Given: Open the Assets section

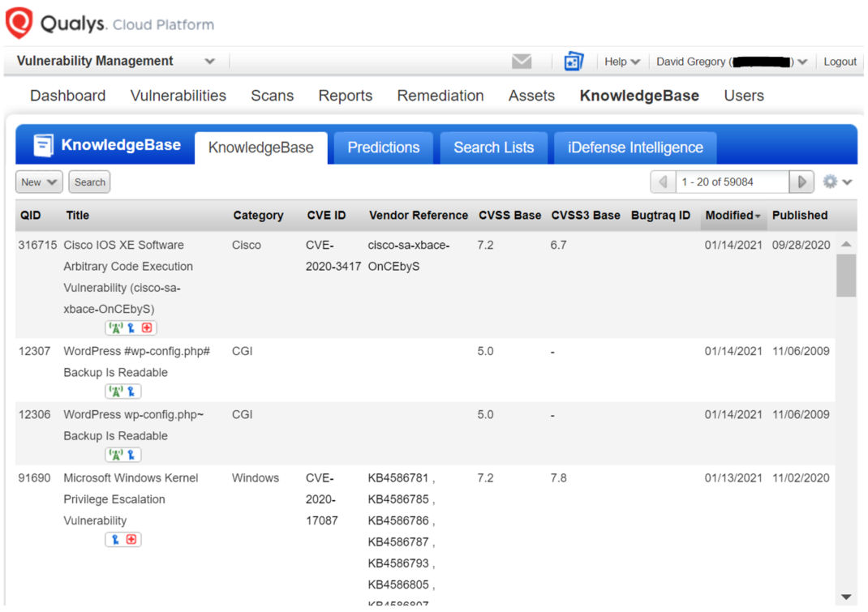Looking at the screenshot, I should [531, 96].
